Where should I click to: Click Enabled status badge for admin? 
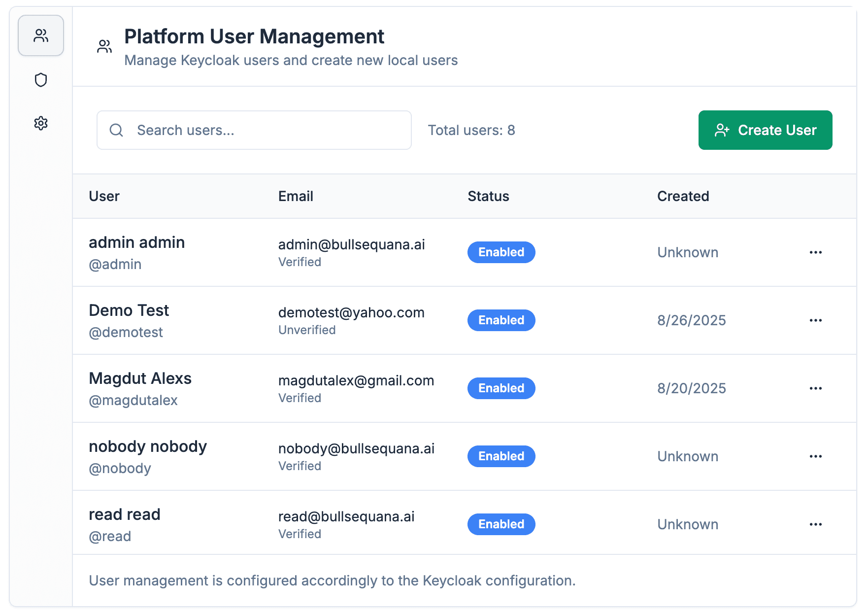501,252
